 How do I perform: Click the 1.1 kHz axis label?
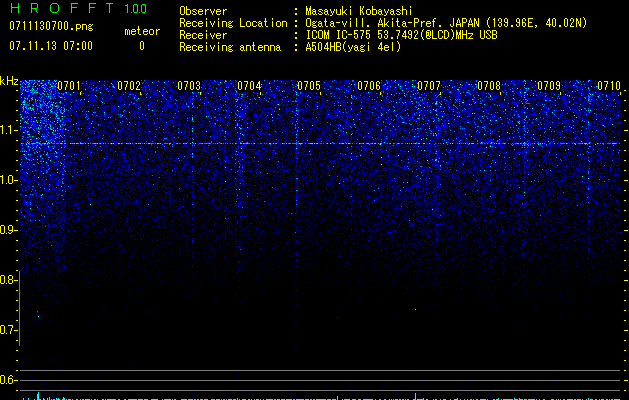[8, 130]
